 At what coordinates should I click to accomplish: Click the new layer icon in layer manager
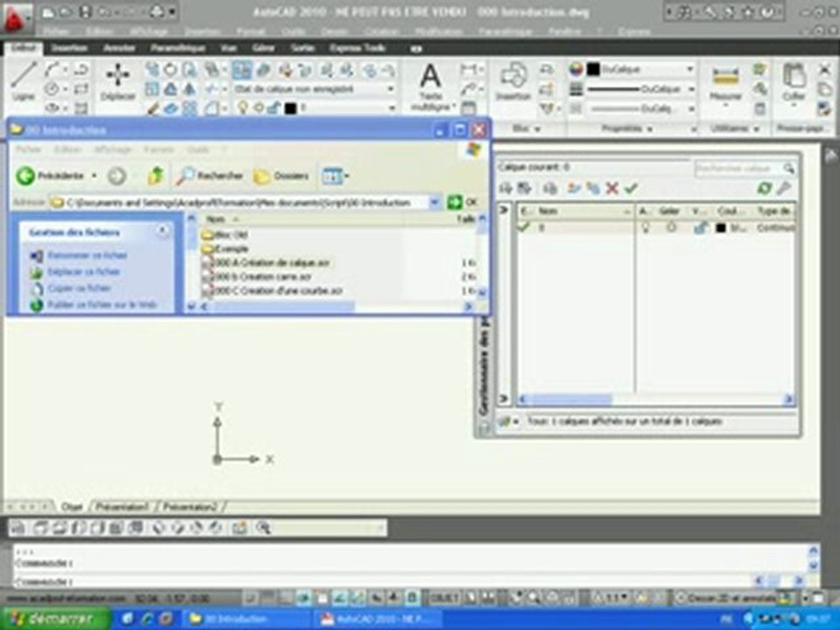[x=574, y=188]
